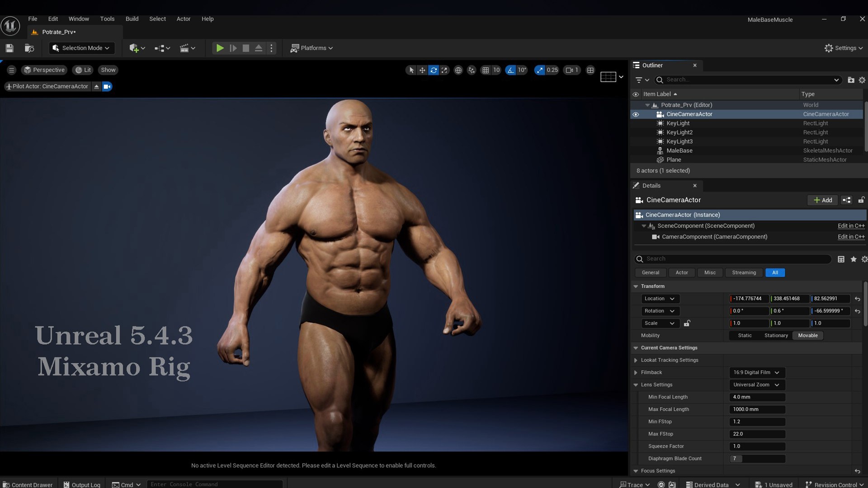
Task: Select the Streaming filter tab
Action: [744, 273]
